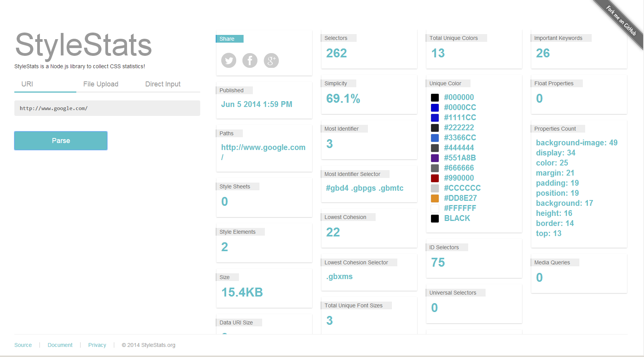Screen dimensions: 644x357
Task: Click the #666666 gray swatch
Action: pyautogui.click(x=435, y=168)
